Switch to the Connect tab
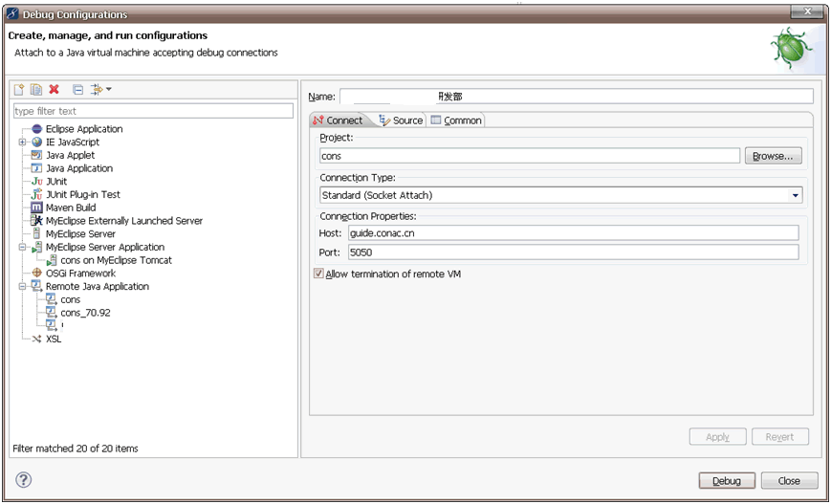 coord(338,121)
